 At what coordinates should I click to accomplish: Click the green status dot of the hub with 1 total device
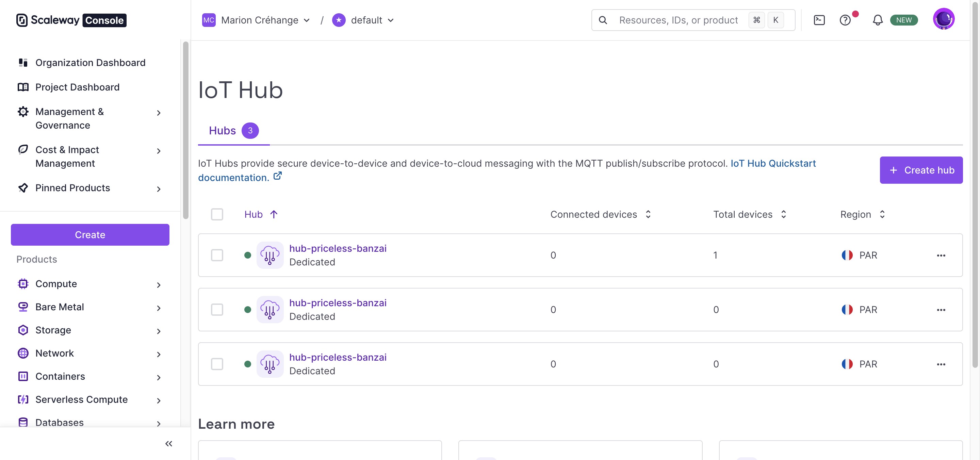[x=248, y=255]
